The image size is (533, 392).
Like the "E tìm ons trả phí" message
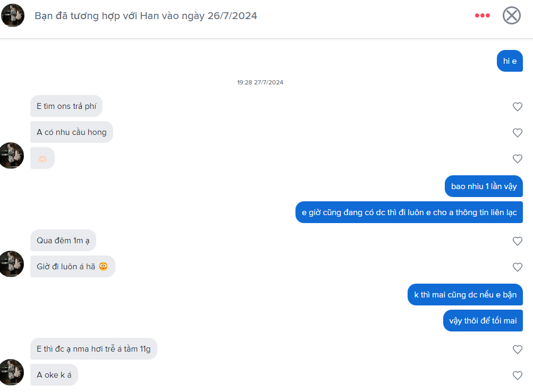[517, 107]
